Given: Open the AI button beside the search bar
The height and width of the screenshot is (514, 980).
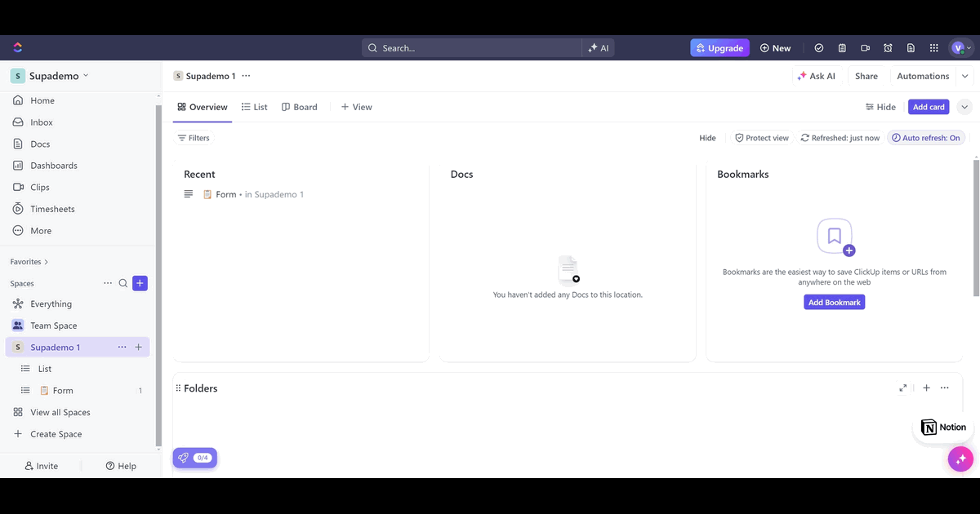Looking at the screenshot, I should (599, 48).
